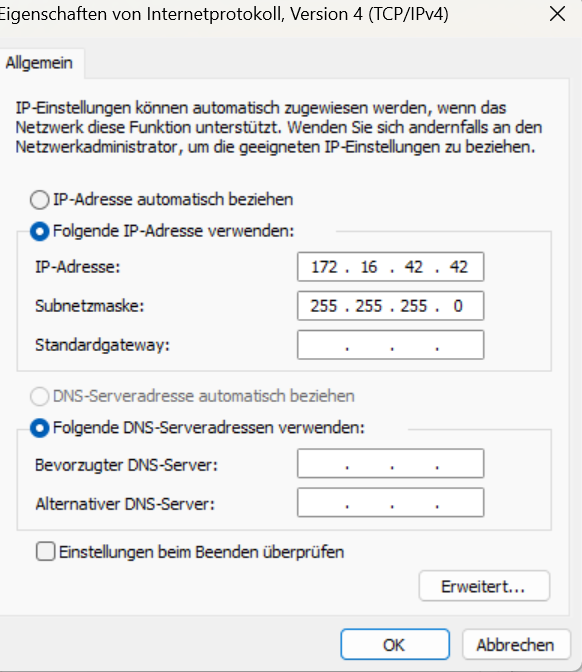The height and width of the screenshot is (672, 582).
Task: Click second octet 16 of IP address
Action: pyautogui.click(x=369, y=267)
